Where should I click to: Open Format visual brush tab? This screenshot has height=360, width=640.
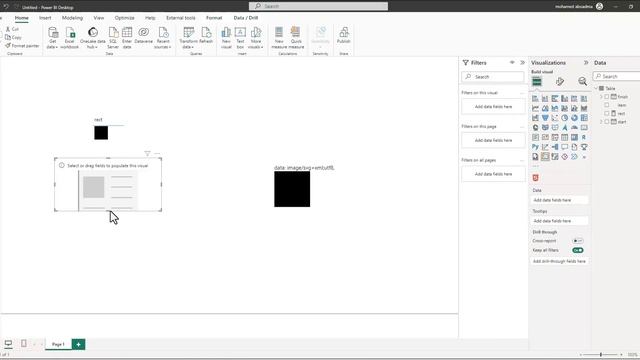tap(560, 82)
